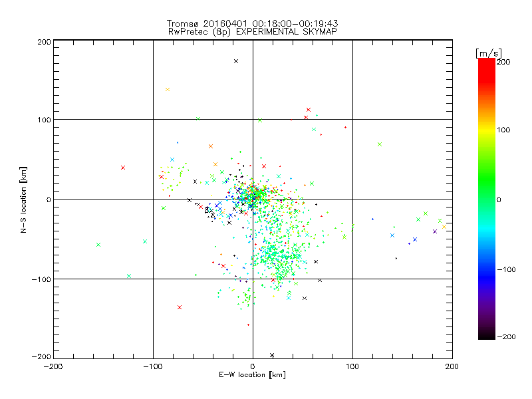Click the colorbar label '-200'
This screenshot has width=532, height=399.
[507, 336]
